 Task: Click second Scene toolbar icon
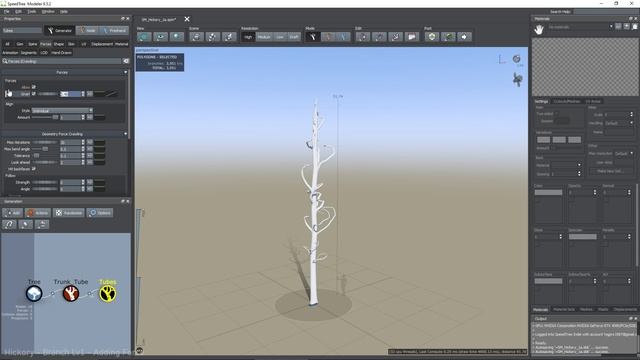(213, 37)
